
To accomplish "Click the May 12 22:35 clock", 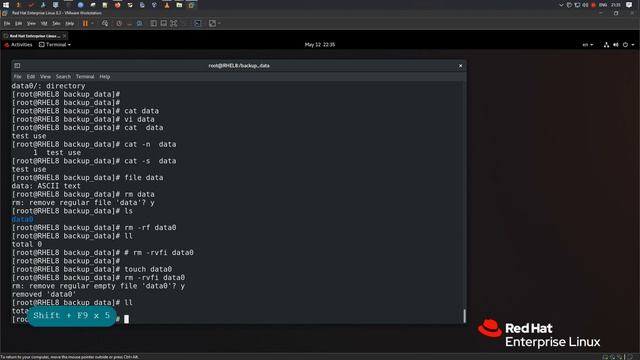I will (x=320, y=45).
